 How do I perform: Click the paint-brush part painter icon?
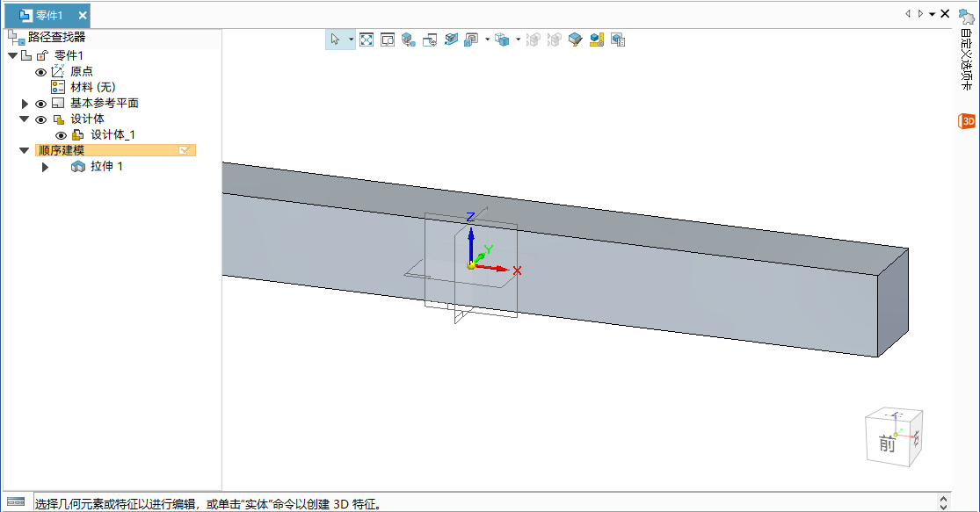click(576, 40)
